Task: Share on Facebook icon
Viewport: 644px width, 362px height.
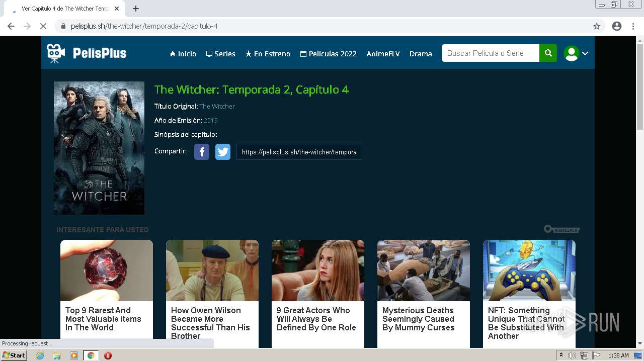Action: pos(202,152)
